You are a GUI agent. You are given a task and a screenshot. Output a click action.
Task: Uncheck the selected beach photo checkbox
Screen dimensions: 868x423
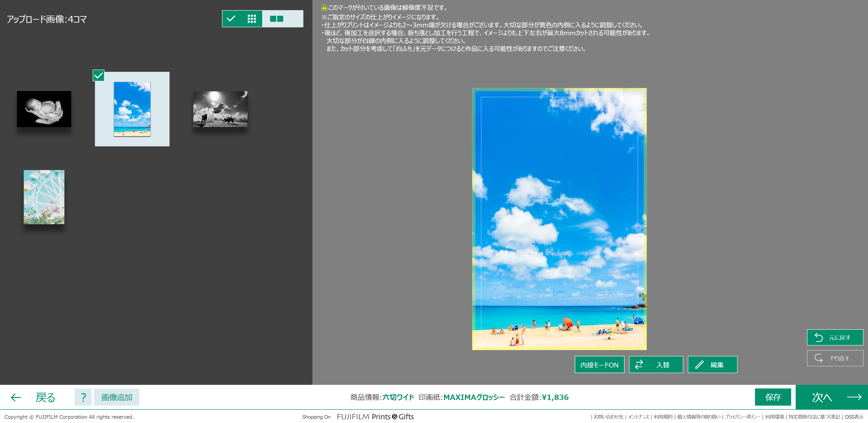coord(98,75)
